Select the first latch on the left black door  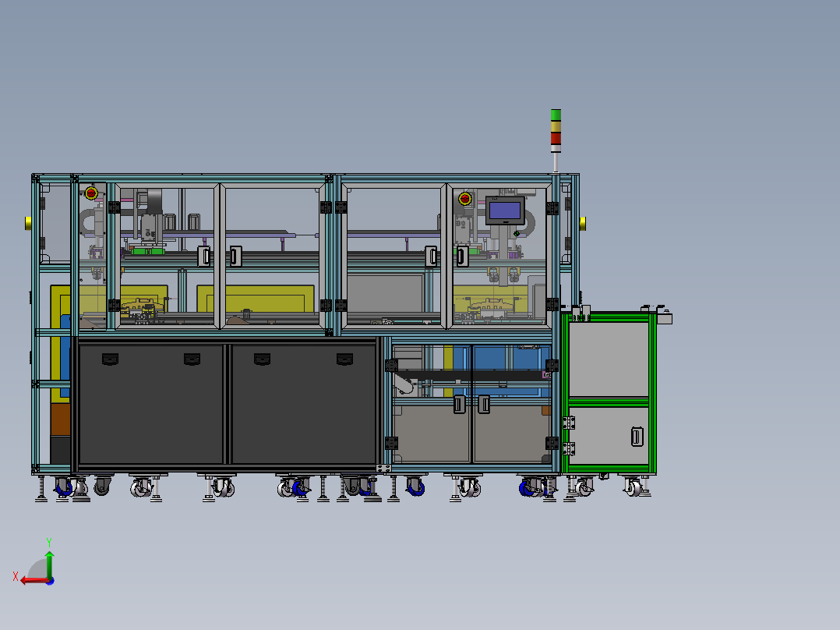(110, 359)
